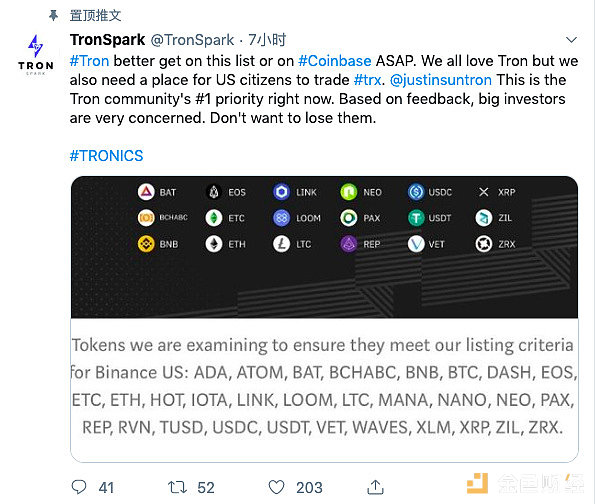
Task: Click the ETH coin icon in image
Action: 214,244
